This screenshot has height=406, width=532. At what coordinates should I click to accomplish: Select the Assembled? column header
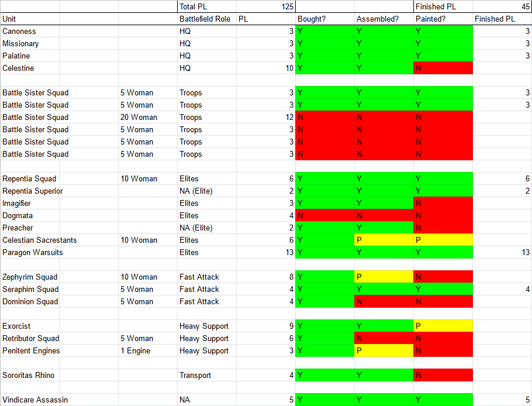pyautogui.click(x=384, y=19)
